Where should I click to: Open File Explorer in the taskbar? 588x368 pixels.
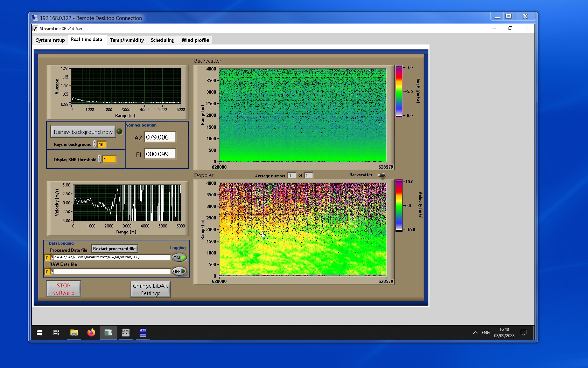click(x=74, y=333)
